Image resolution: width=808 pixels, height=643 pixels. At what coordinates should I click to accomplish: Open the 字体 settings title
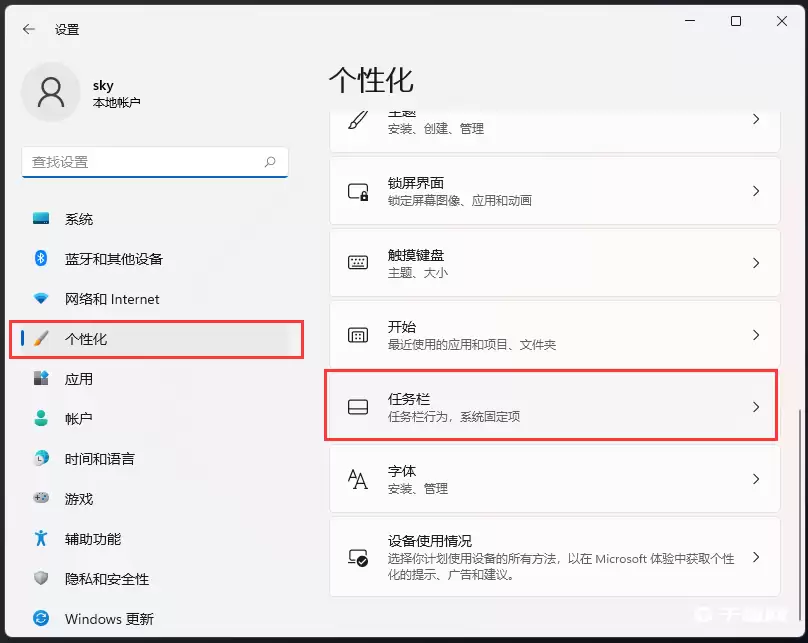[401, 471]
